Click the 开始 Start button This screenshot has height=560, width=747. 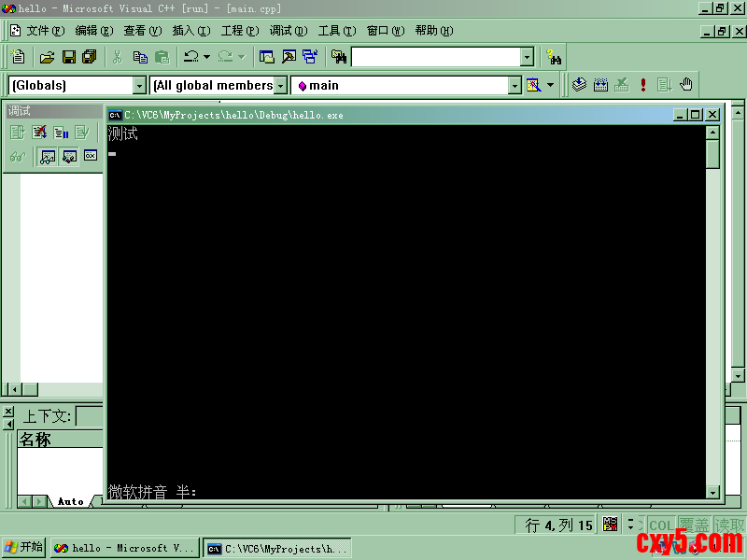23,548
